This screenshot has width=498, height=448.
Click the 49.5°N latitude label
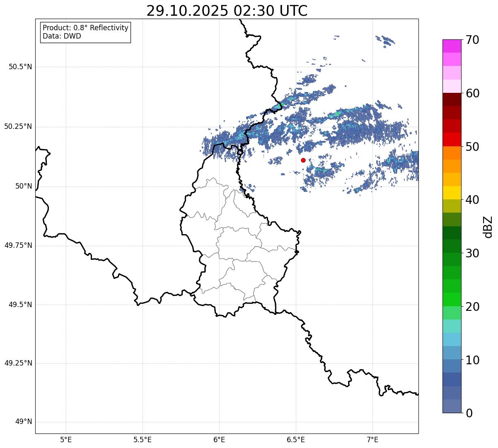20,305
